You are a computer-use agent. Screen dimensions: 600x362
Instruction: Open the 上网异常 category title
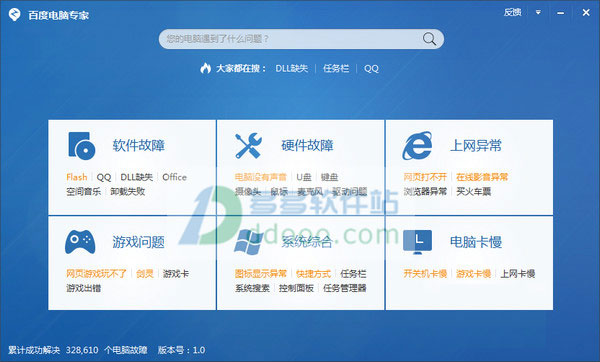point(476,145)
